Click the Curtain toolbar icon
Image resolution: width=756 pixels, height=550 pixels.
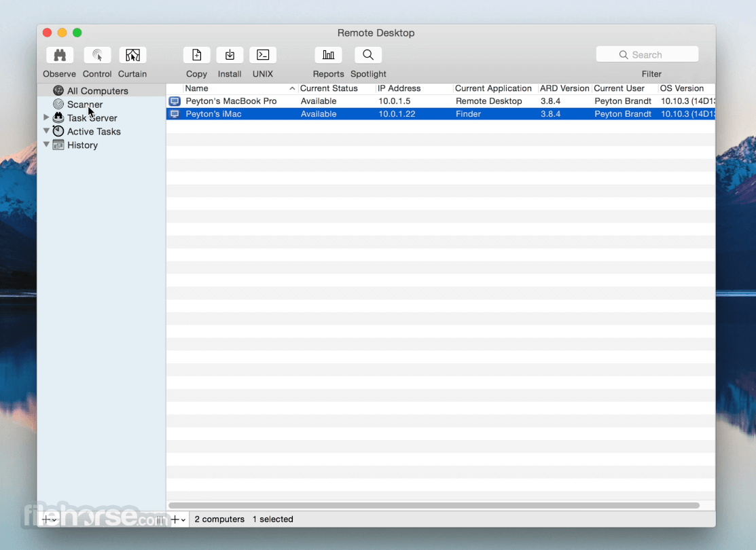(132, 55)
